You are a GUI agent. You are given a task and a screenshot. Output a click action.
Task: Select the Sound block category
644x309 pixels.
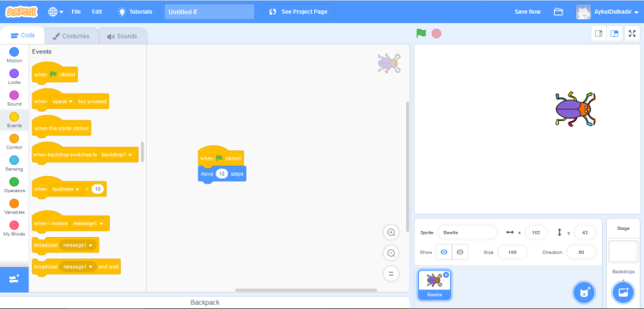tap(14, 99)
